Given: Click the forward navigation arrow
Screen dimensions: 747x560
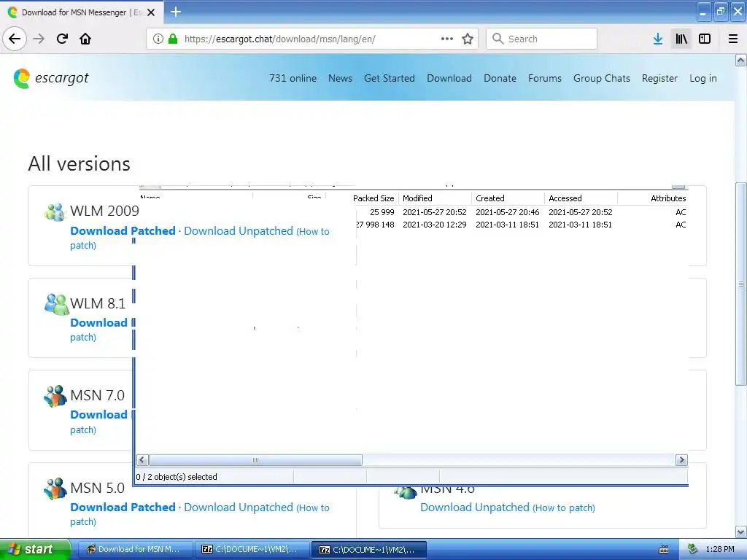Looking at the screenshot, I should point(39,39).
